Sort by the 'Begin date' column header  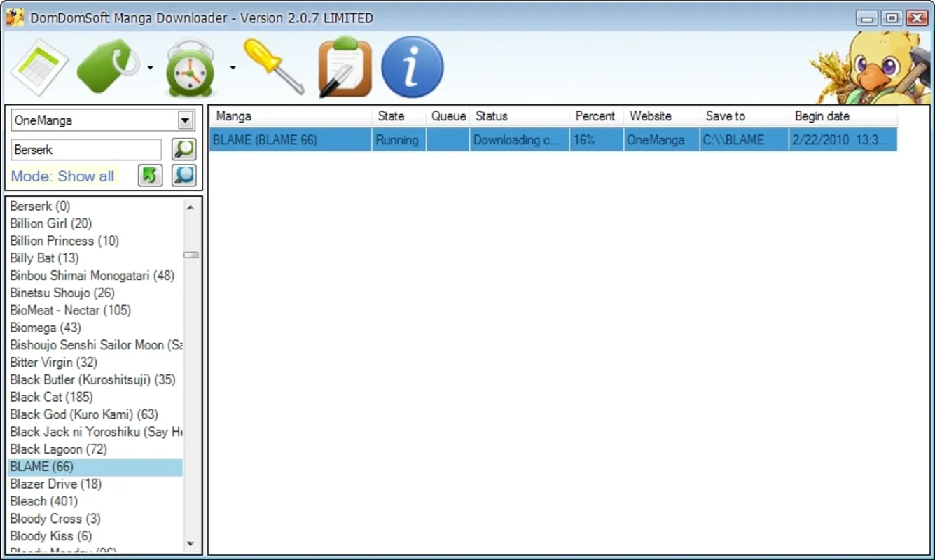tap(843, 116)
